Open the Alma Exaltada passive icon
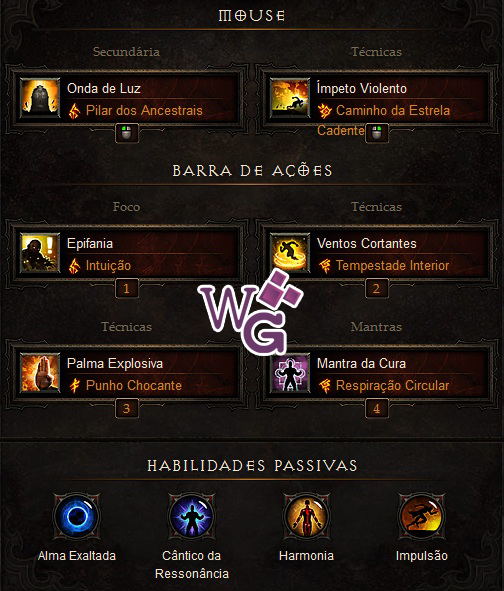The image size is (504, 591). click(x=77, y=516)
